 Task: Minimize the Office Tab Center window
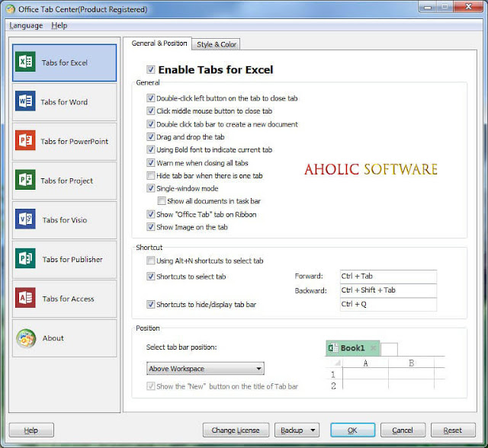point(428,7)
